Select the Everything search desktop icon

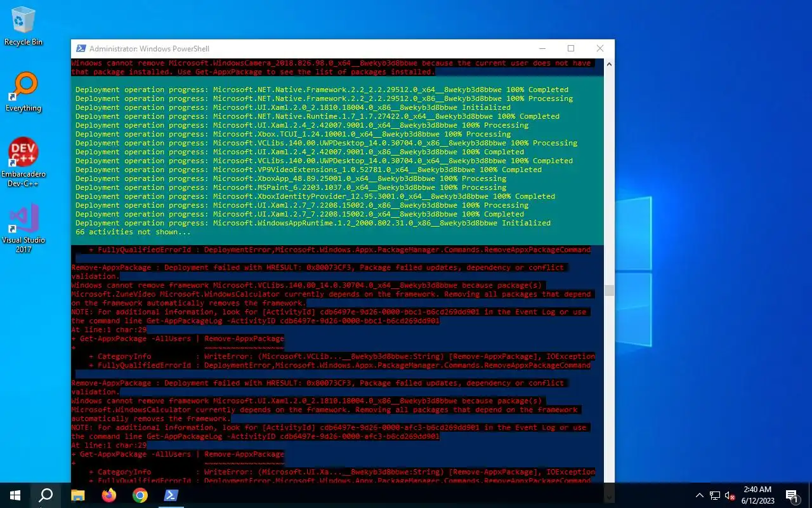[x=23, y=93]
